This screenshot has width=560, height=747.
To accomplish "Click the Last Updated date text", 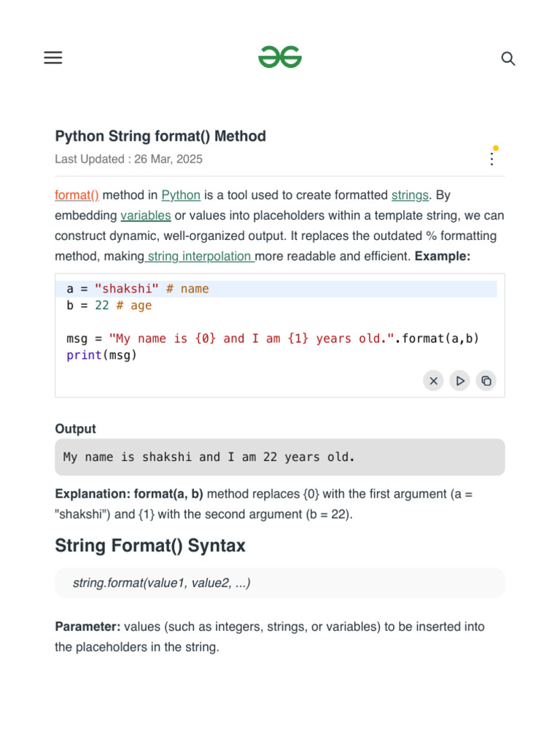I will [128, 159].
